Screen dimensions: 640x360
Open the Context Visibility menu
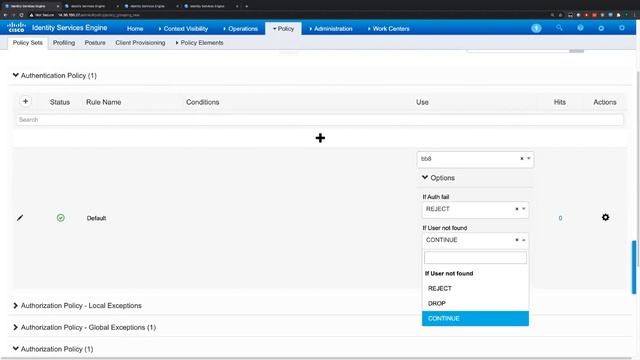[183, 29]
